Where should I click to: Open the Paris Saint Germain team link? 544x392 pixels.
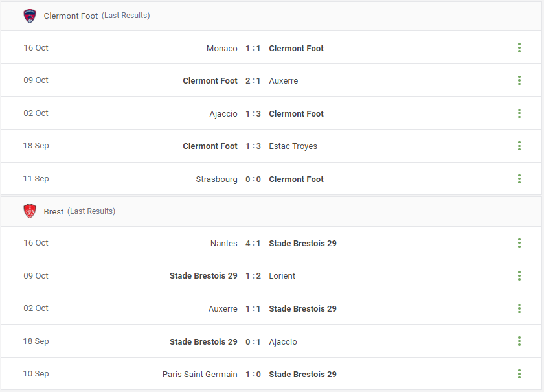pos(200,375)
